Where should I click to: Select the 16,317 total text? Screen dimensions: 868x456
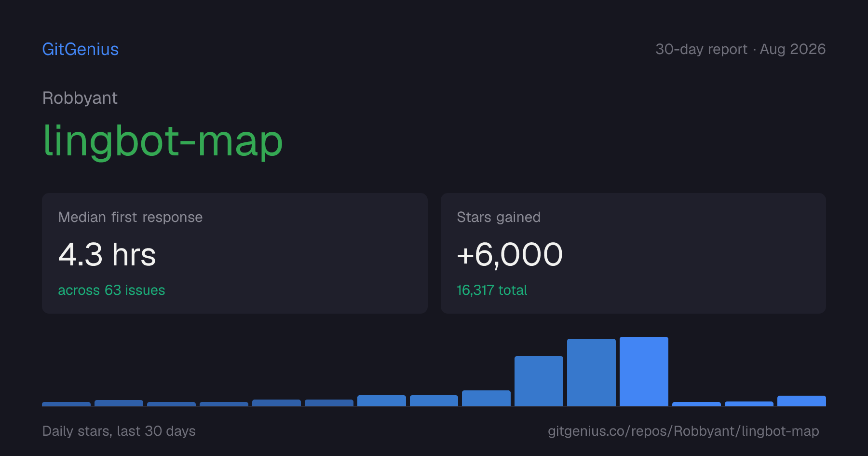click(x=492, y=290)
